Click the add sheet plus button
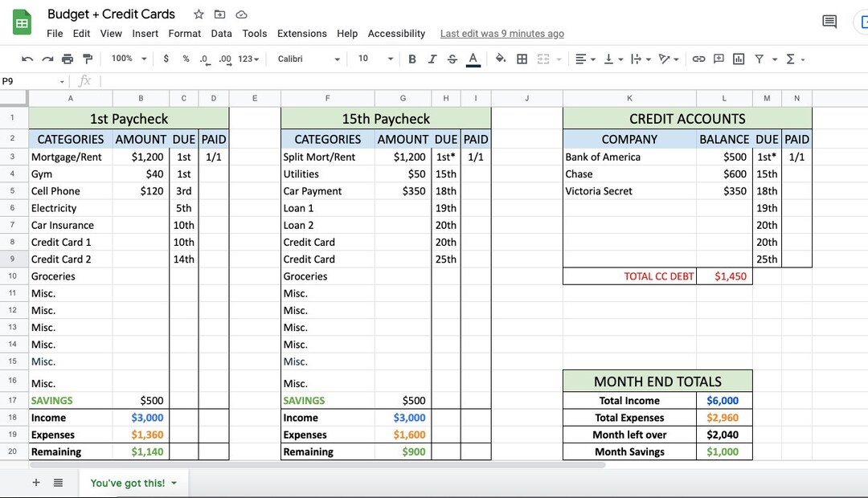868x498 pixels. tap(35, 483)
